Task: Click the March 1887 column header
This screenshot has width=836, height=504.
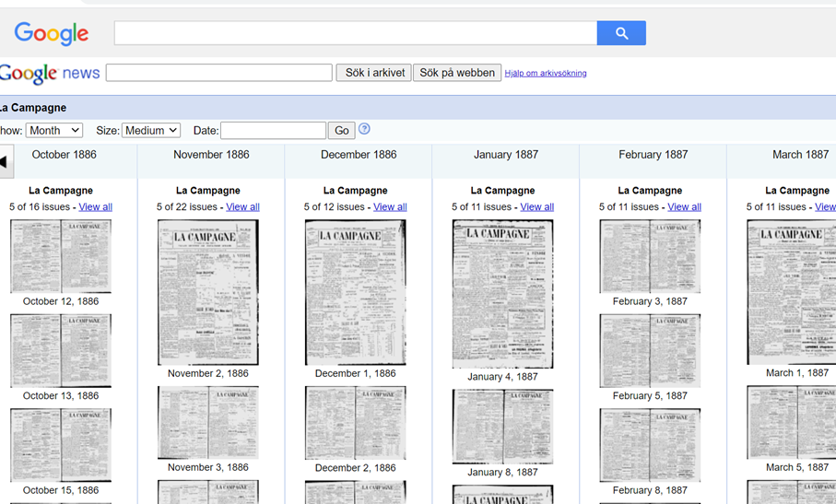Action: [800, 155]
